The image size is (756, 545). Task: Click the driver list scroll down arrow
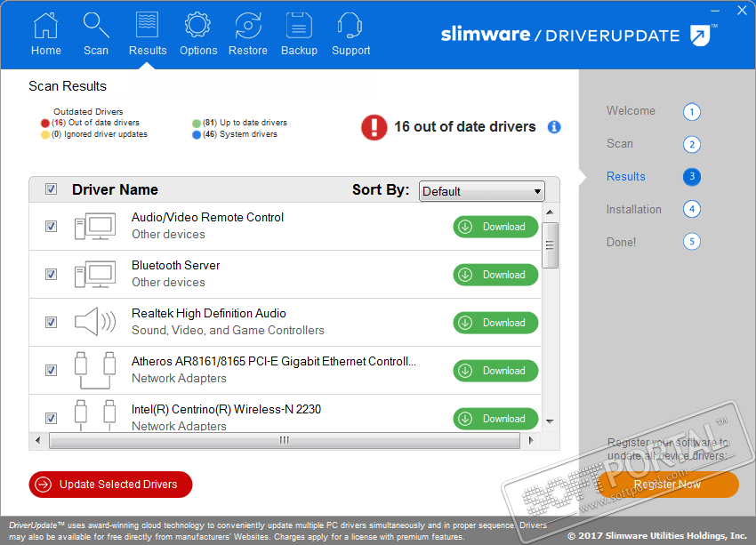pyautogui.click(x=550, y=421)
